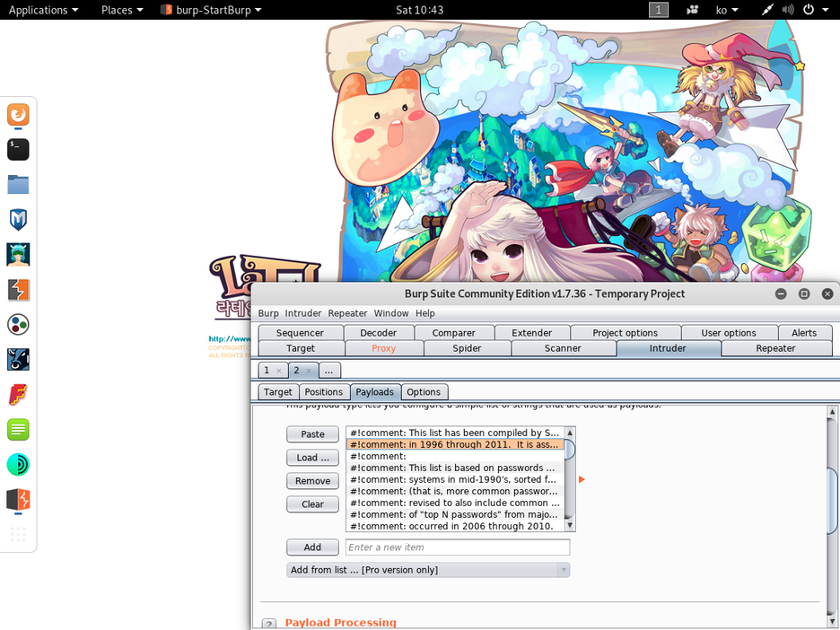Click the gray-orange Burp Suite dock icon
Screen dimensions: 840x630
(x=18, y=290)
